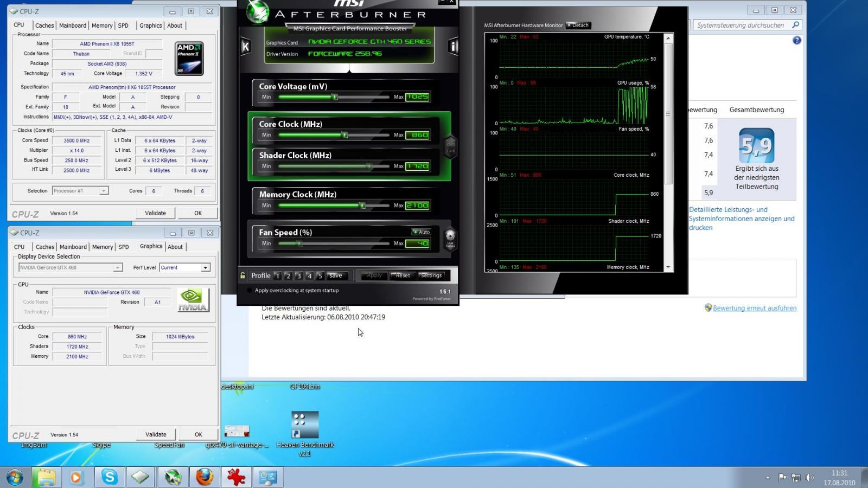
Task: Switch to Memory tab in top CPU-Z window
Action: (102, 25)
